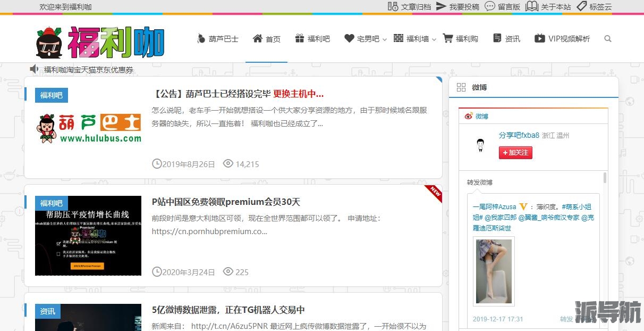This screenshot has height=331, width=644.
Task: Click the 欢迎来到福利咖 welcome text
Action: click(65, 7)
